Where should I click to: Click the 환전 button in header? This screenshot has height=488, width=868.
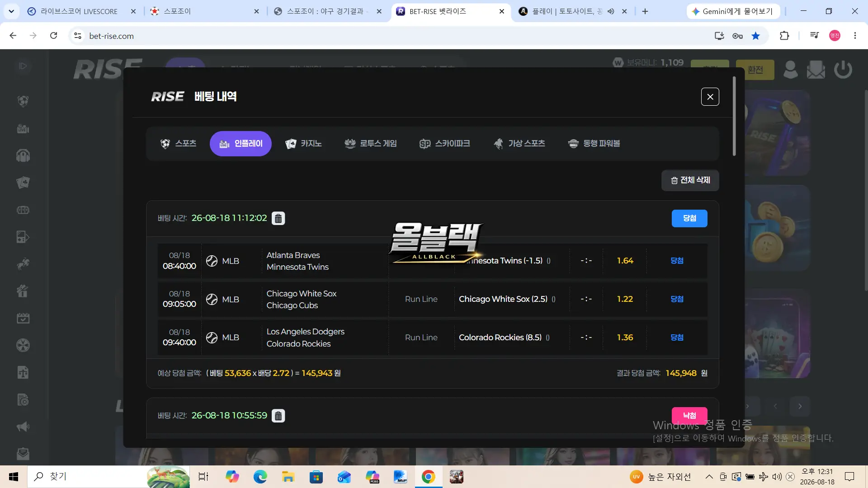pyautogui.click(x=755, y=70)
